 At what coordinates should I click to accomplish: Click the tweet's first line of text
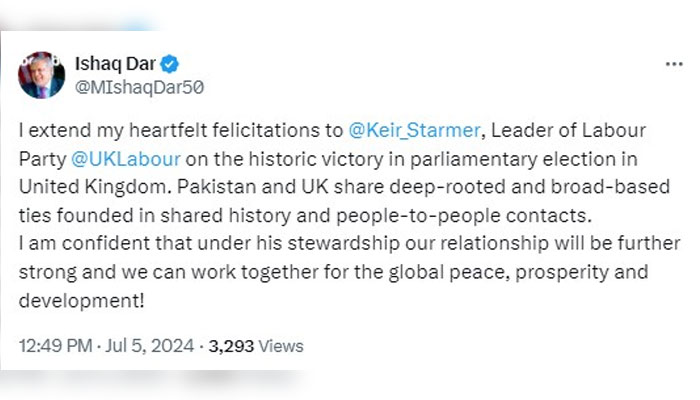tap(180, 130)
